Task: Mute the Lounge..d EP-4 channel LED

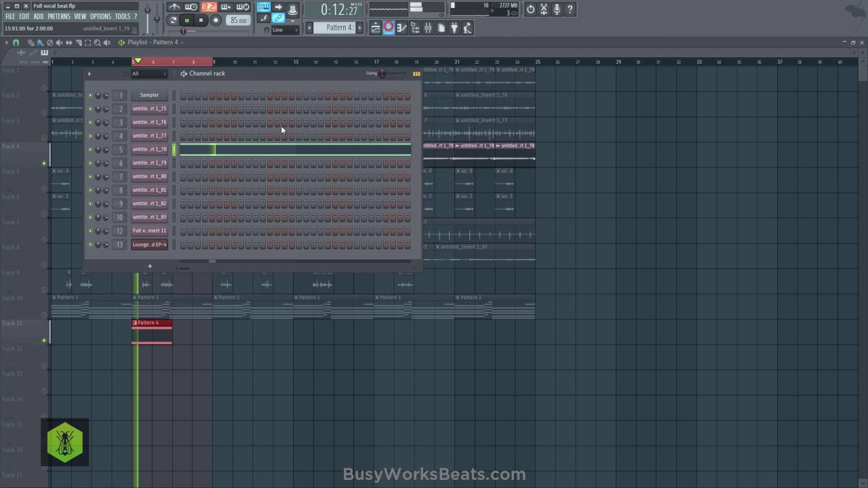Action: (x=90, y=244)
